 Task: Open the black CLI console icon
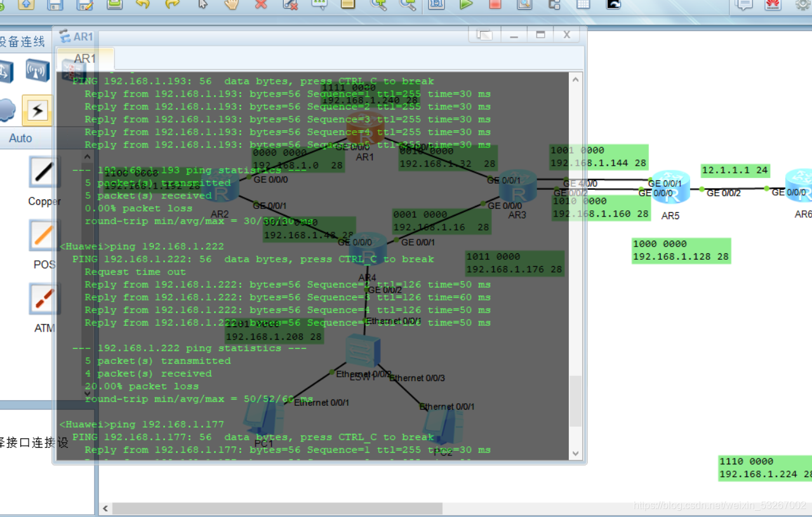[x=613, y=3]
